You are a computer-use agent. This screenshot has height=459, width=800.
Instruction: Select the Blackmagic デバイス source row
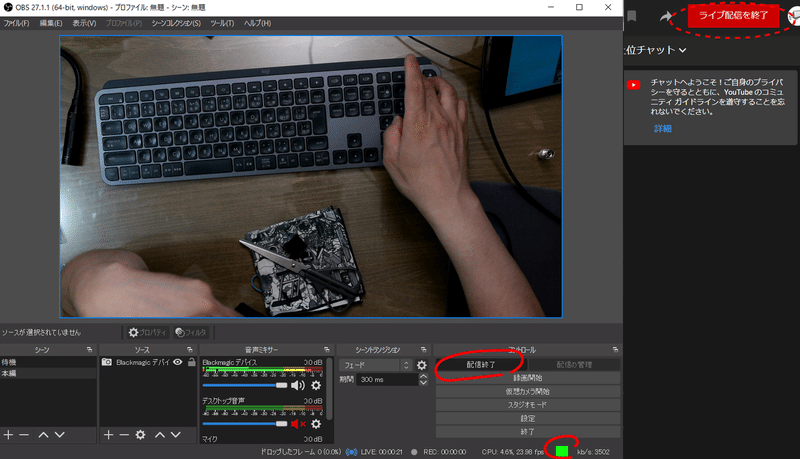(148, 362)
